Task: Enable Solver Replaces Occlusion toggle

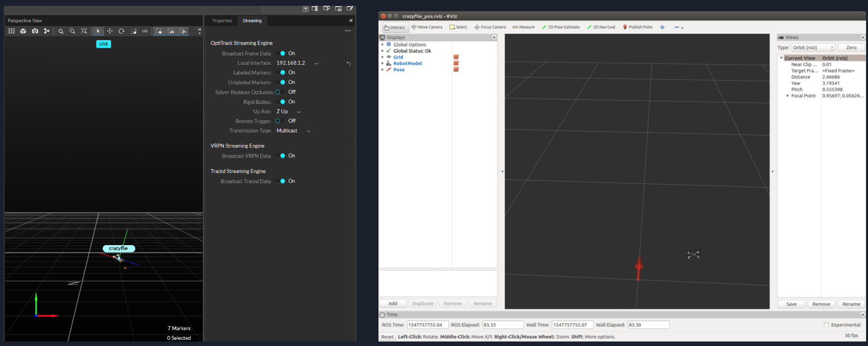Action: coord(279,92)
